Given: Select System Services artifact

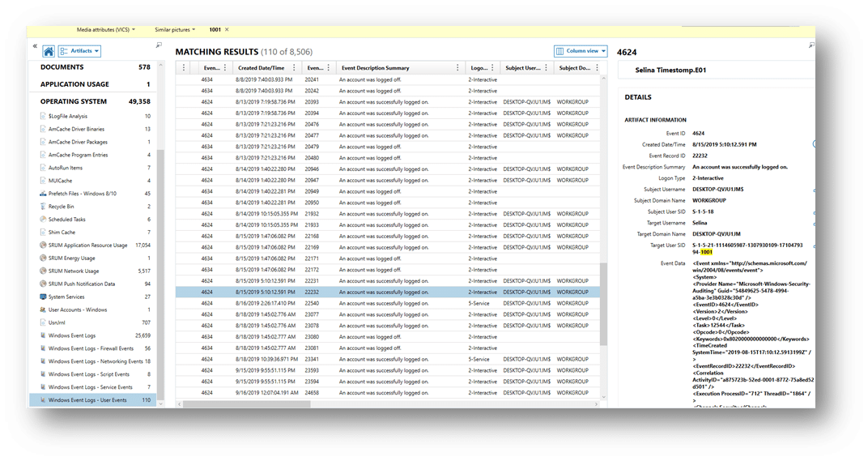Looking at the screenshot, I should tap(66, 297).
